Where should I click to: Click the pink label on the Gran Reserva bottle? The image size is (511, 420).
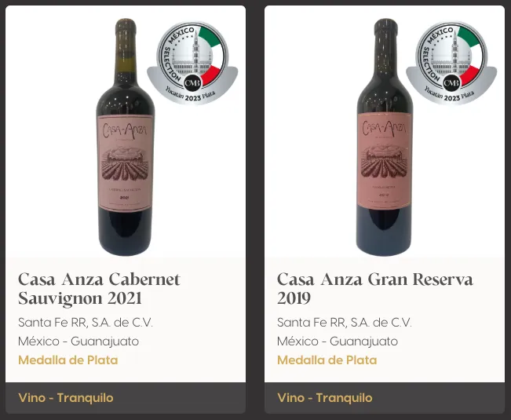coord(385,161)
